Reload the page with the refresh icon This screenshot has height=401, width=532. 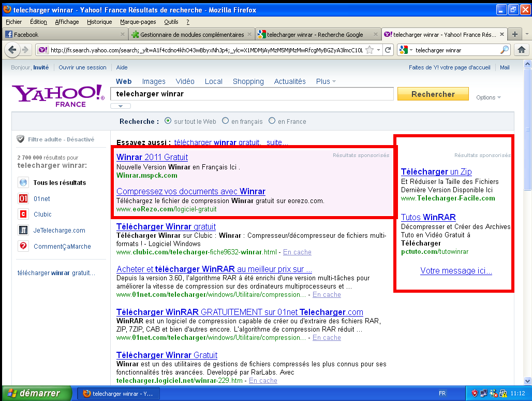click(x=388, y=50)
